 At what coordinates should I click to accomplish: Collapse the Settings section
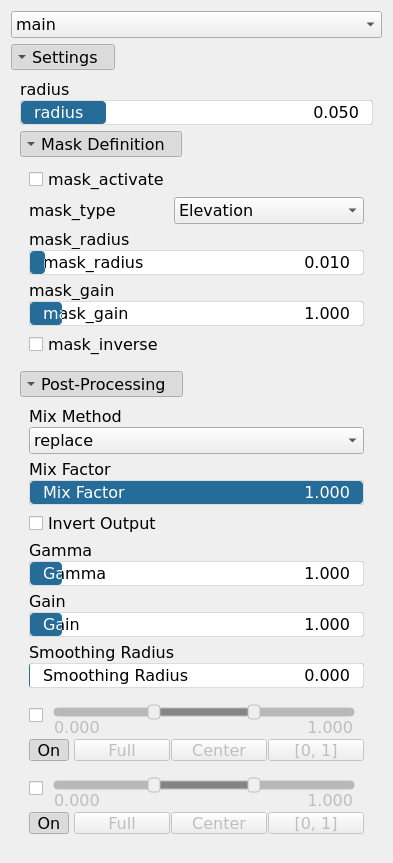pos(63,57)
